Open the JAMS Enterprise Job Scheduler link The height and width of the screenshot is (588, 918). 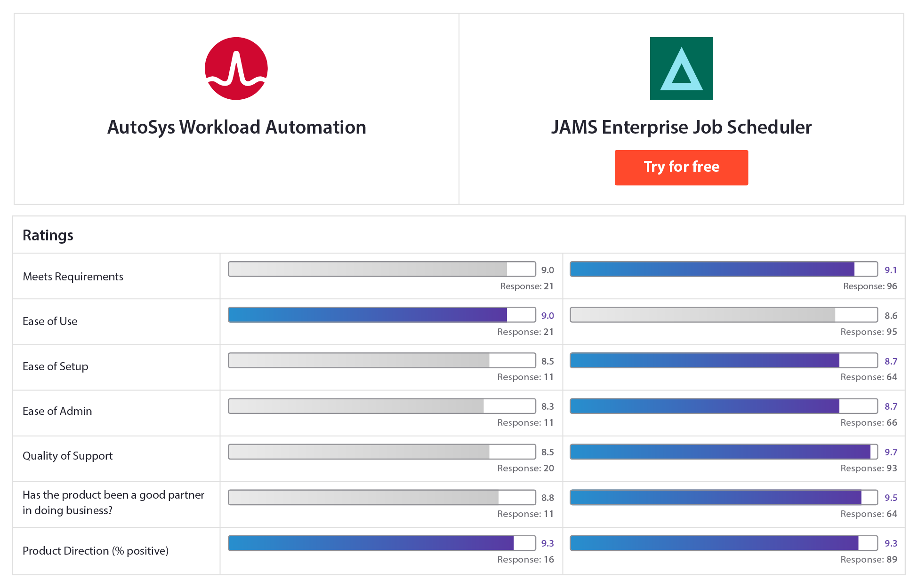click(681, 127)
